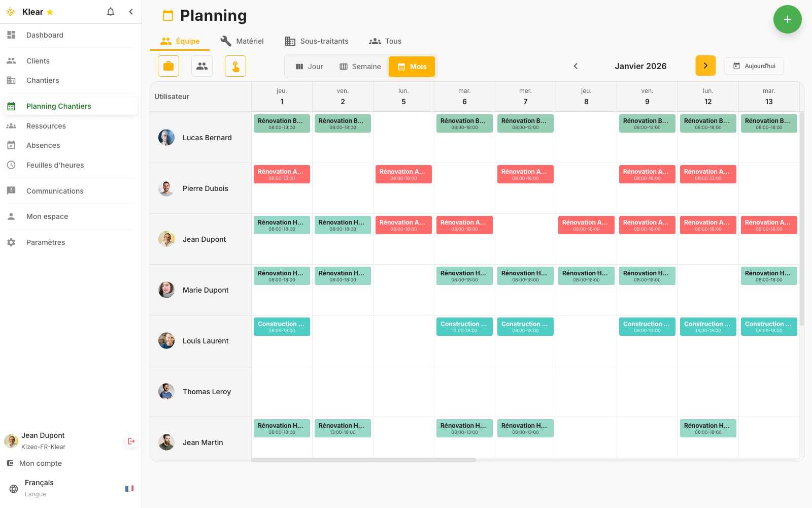This screenshot has height=508, width=812.
Task: Click the horizontal planning scrollbar
Action: click(x=363, y=460)
